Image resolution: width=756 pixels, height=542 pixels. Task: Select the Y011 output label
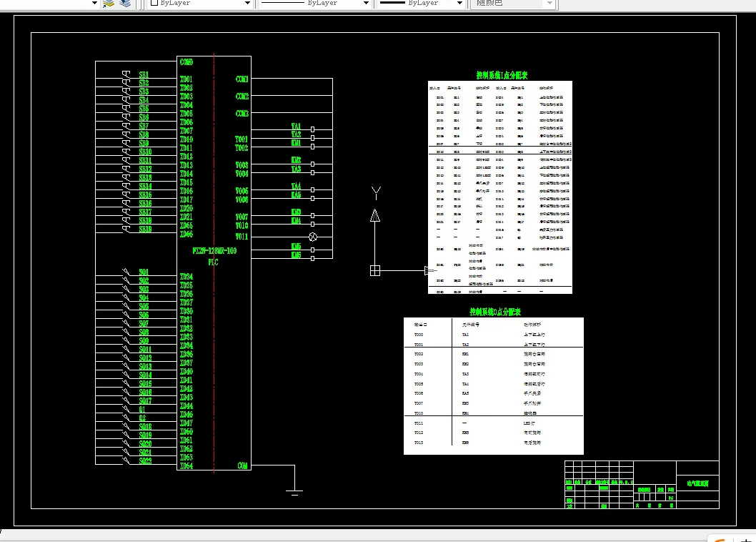click(x=242, y=237)
